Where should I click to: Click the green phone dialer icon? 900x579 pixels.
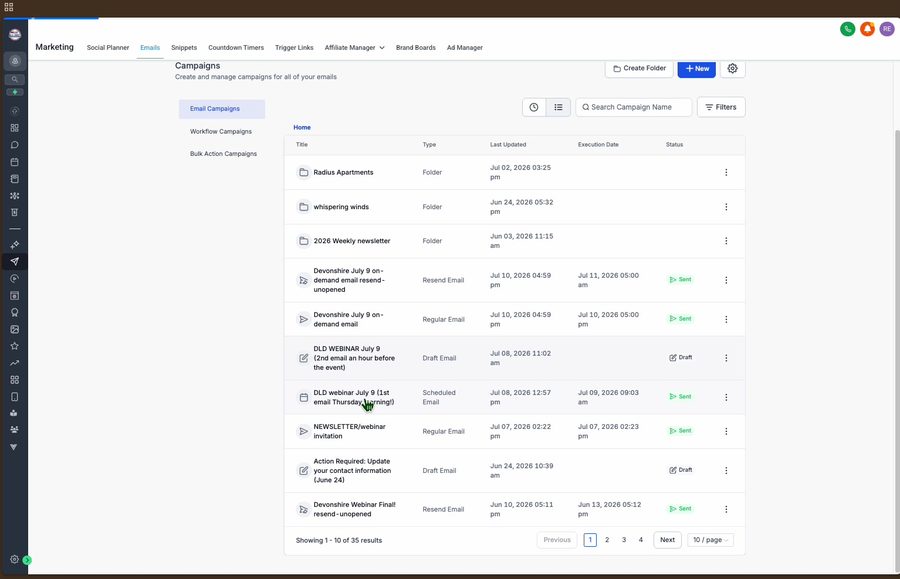pos(847,29)
